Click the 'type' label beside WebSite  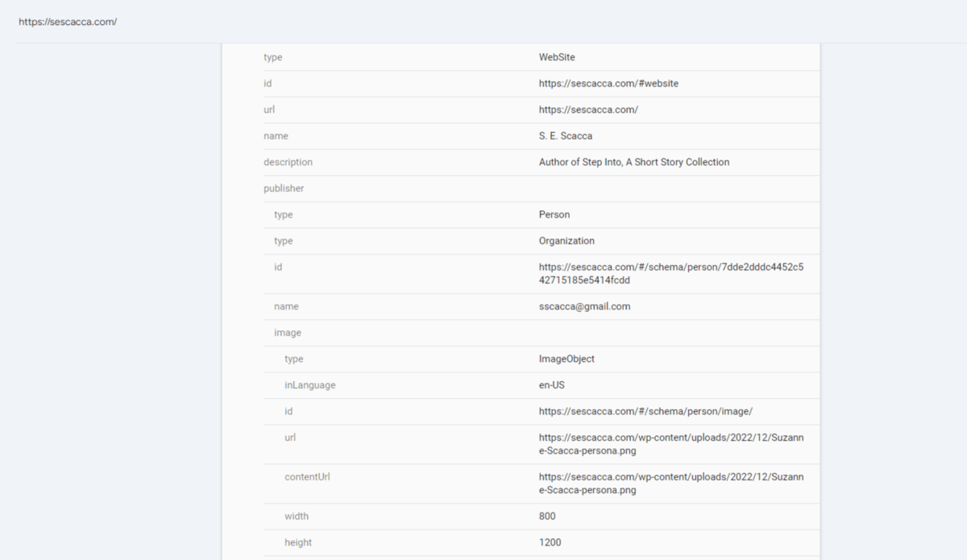click(x=272, y=57)
